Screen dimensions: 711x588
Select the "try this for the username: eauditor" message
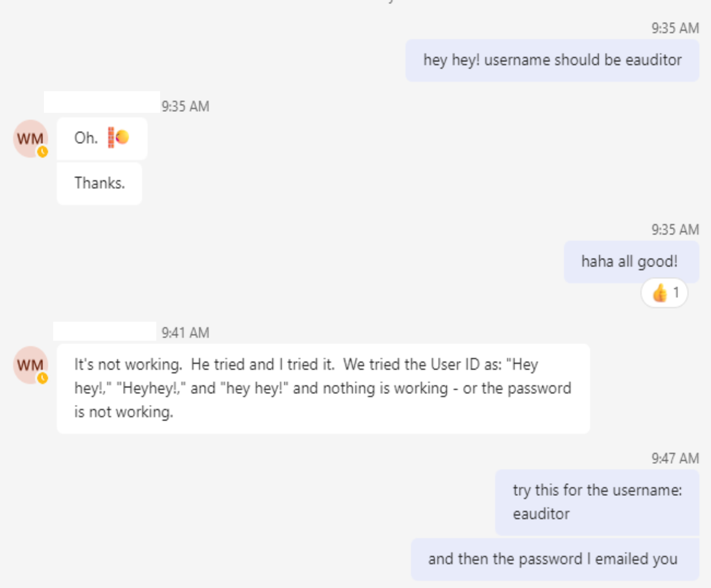(596, 502)
